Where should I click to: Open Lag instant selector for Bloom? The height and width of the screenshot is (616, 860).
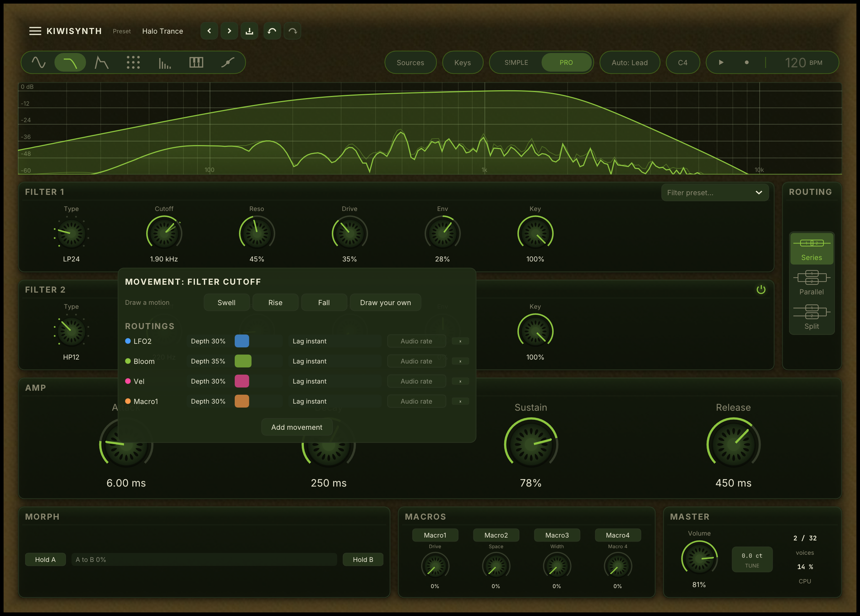coord(335,361)
